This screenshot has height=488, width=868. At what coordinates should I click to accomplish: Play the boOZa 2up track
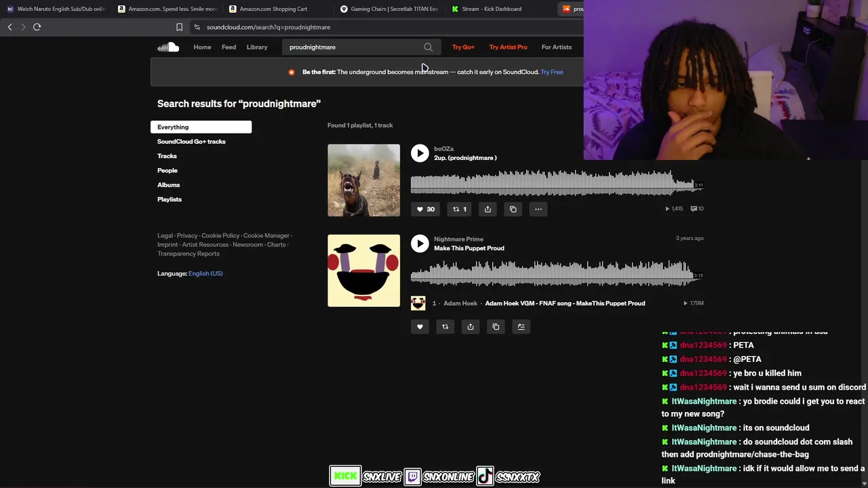pyautogui.click(x=420, y=153)
